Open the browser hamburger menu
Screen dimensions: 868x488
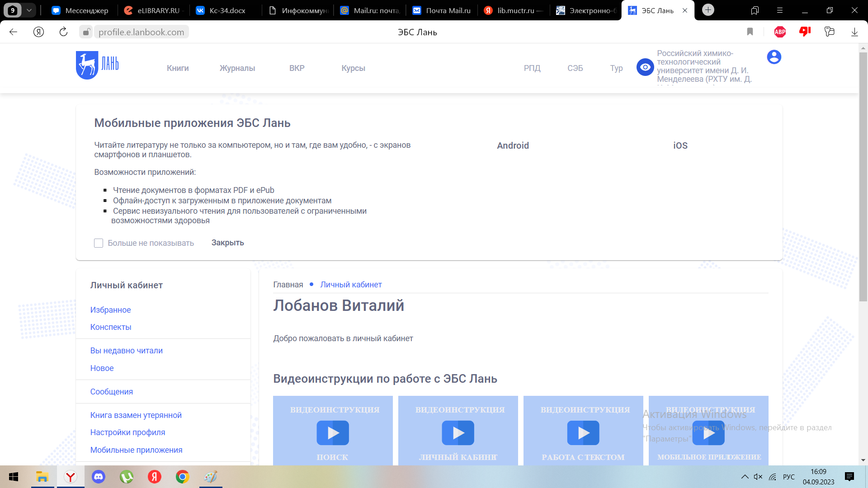pyautogui.click(x=780, y=10)
